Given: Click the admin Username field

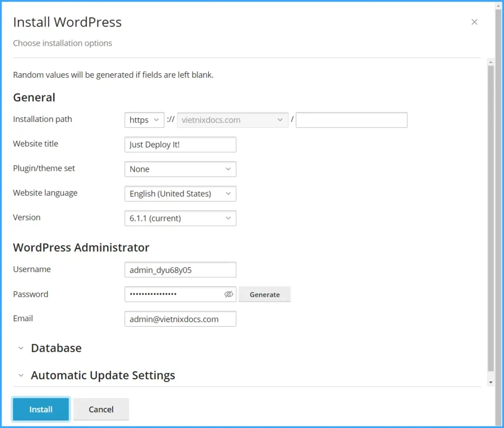Looking at the screenshot, I should 180,270.
